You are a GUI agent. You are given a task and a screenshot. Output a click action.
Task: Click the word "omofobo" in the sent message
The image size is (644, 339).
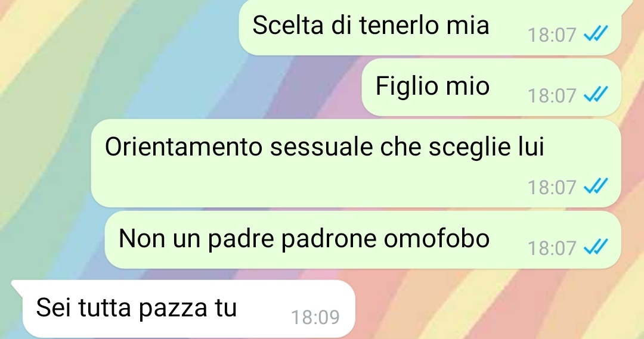point(436,238)
